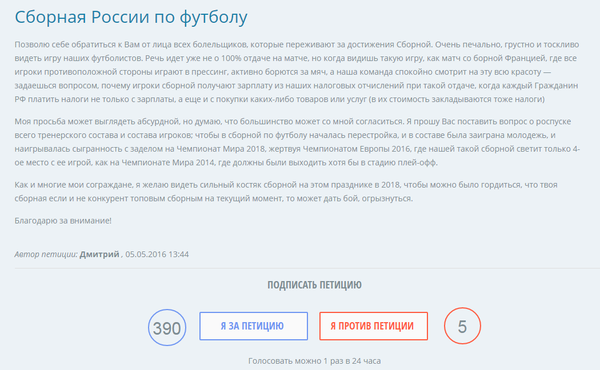Click the line 'Благодарю за внимание!'
The width and height of the screenshot is (600, 370).
(63, 221)
